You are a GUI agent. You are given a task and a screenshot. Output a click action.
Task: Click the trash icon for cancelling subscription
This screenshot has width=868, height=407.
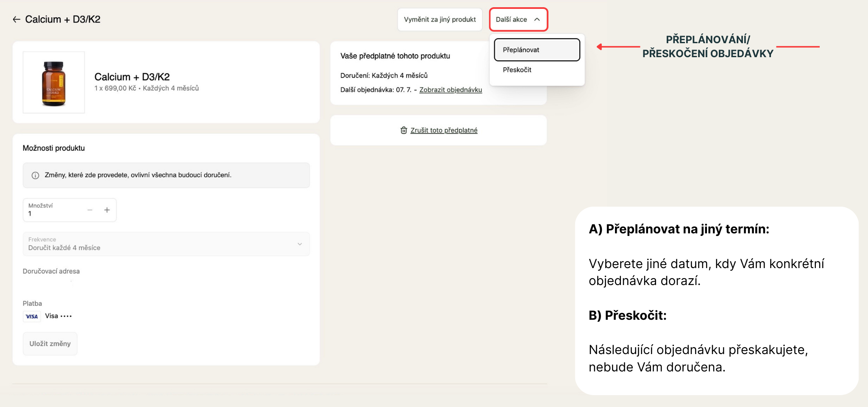(x=403, y=130)
